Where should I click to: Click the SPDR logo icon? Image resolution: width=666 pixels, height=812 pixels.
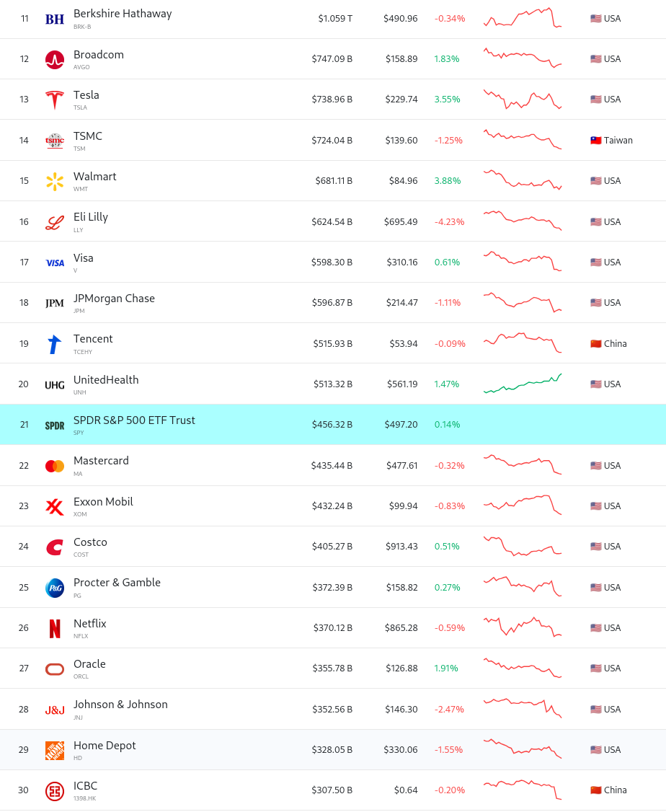coord(55,425)
